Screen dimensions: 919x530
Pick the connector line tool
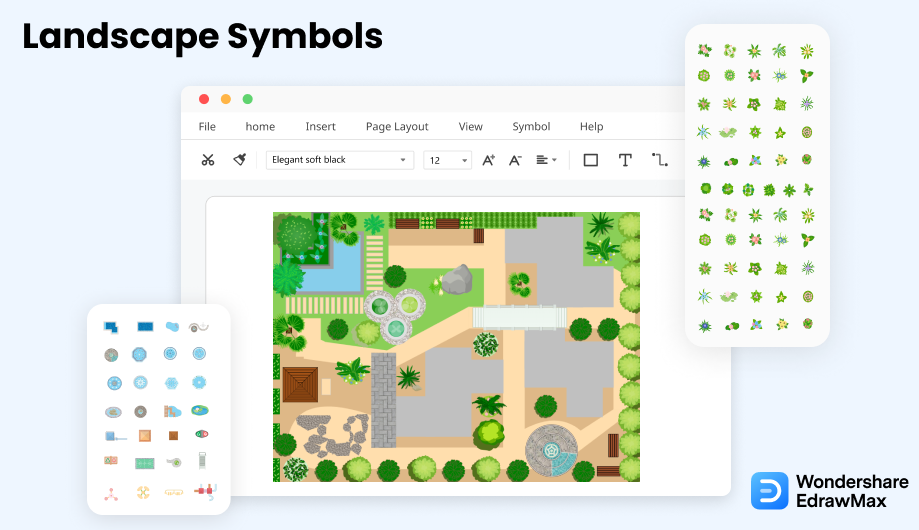[x=659, y=159]
